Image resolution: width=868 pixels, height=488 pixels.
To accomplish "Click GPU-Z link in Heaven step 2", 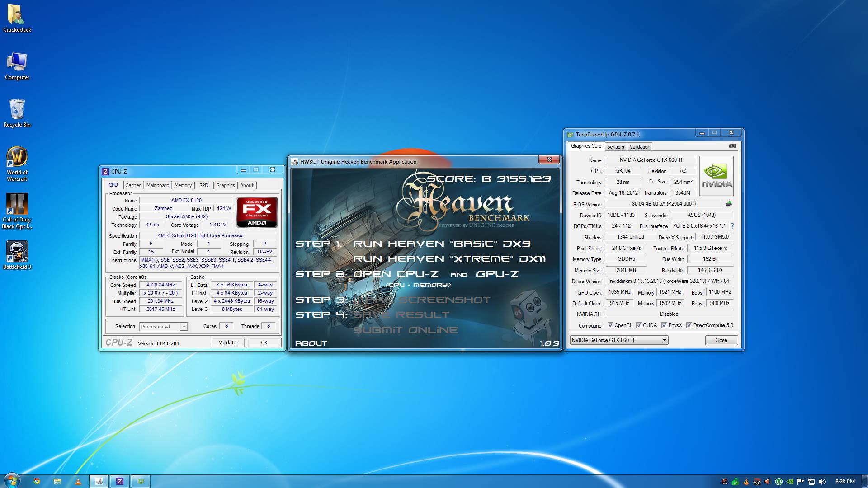I will point(497,274).
